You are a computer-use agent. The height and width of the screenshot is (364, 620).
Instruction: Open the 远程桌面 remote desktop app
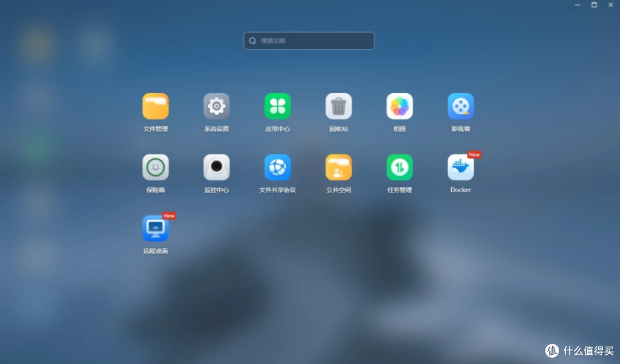(156, 229)
